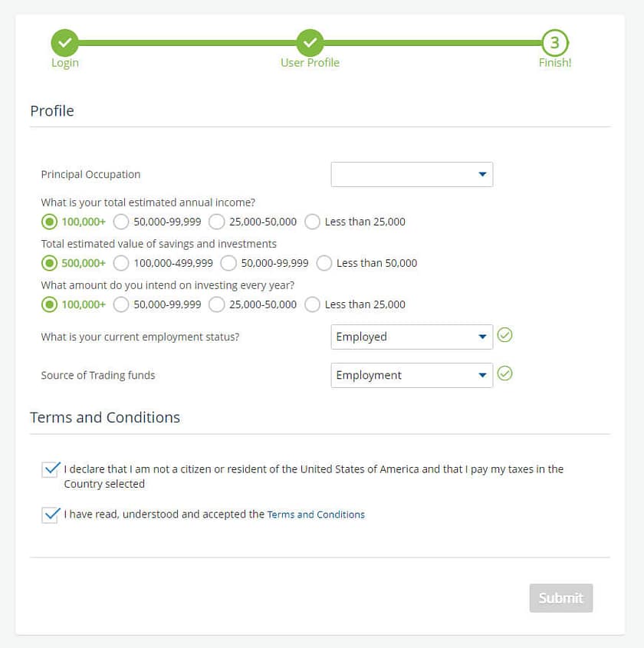
Task: Click the Login step checkmark circle
Action: click(x=64, y=42)
